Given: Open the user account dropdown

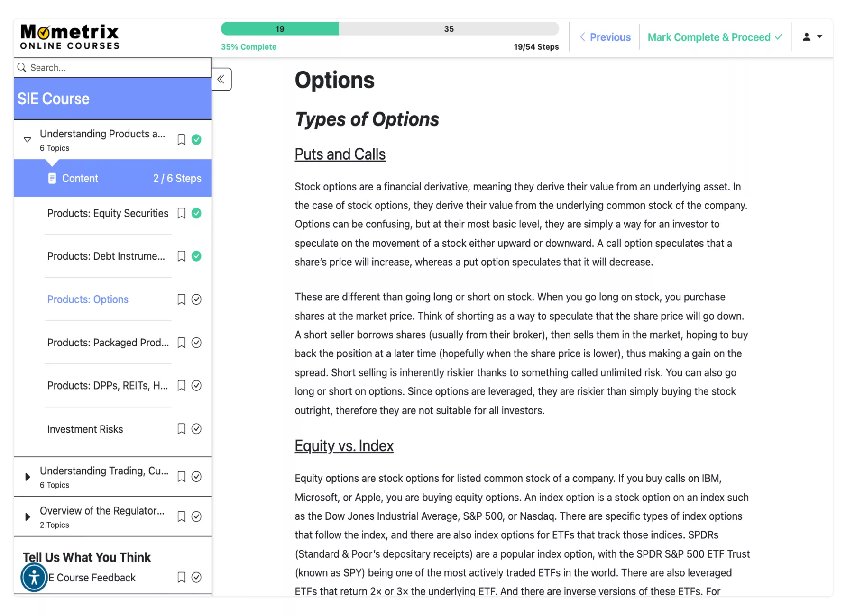Looking at the screenshot, I should [812, 37].
